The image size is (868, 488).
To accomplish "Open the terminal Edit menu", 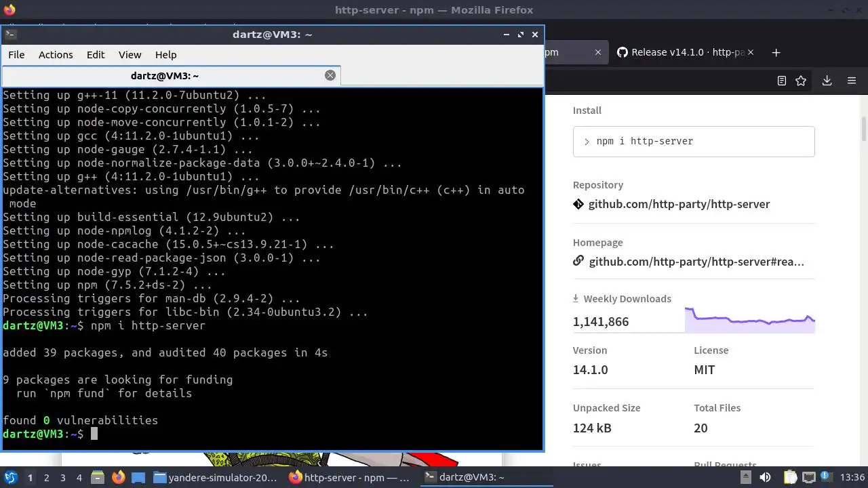I will (x=96, y=55).
